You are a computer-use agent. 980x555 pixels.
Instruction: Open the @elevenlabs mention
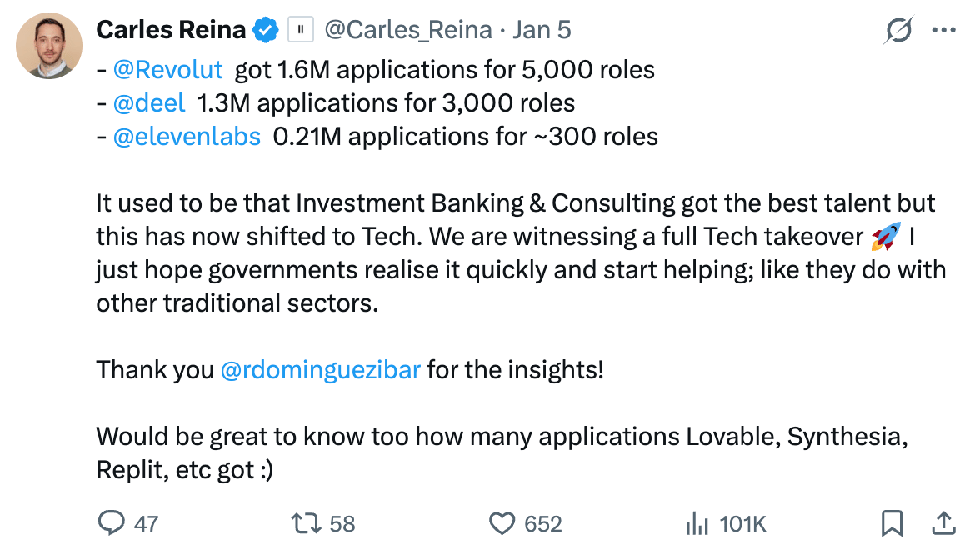(187, 137)
